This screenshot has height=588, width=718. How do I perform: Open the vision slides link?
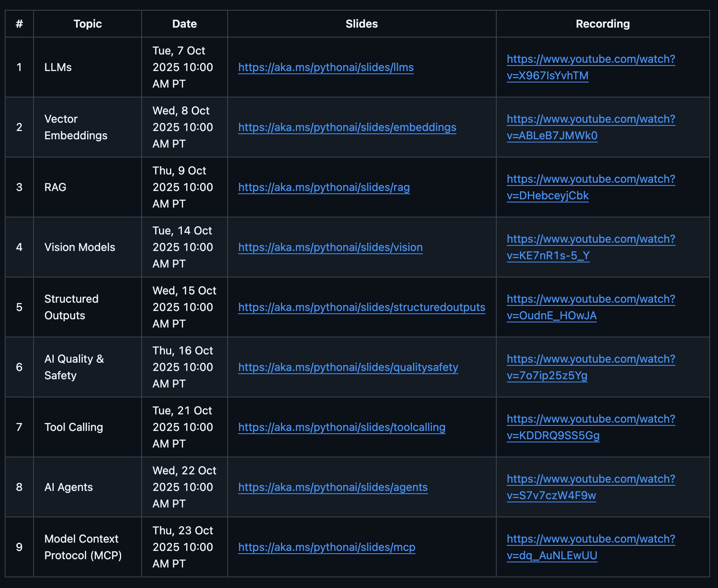[x=330, y=247]
